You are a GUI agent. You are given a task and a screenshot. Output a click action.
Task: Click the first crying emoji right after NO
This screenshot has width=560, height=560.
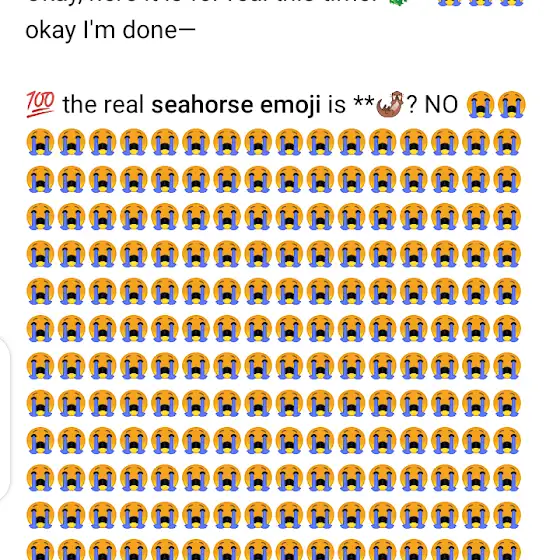click(x=480, y=104)
